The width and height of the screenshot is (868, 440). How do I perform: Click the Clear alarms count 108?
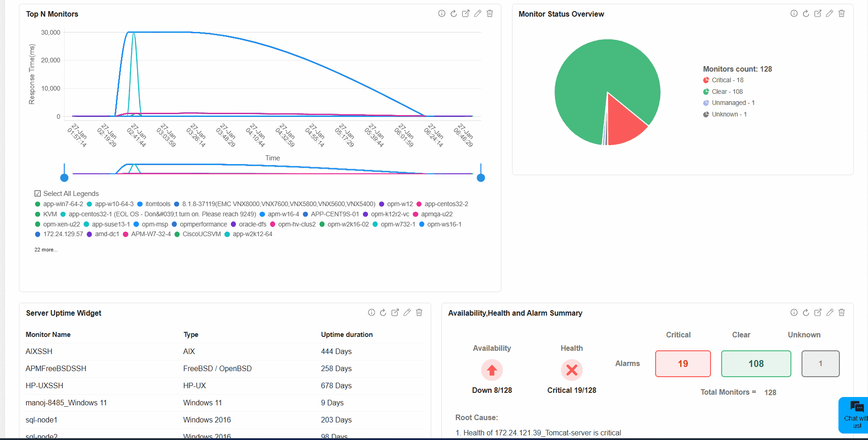(x=756, y=364)
